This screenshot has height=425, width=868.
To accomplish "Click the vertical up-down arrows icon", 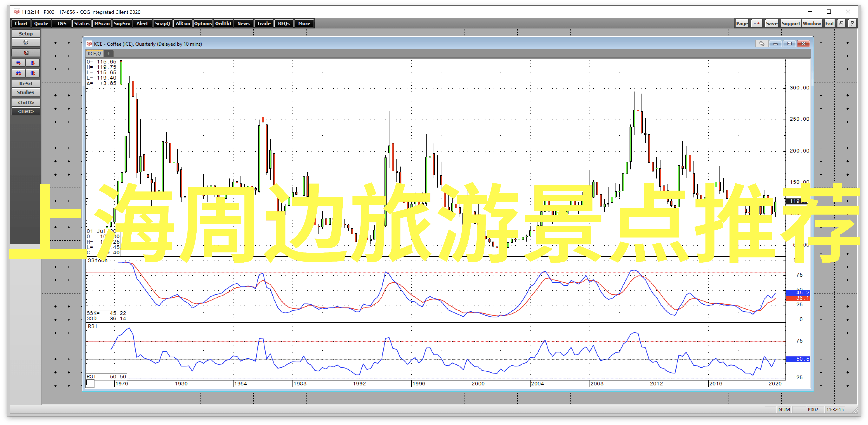I will pos(33,63).
